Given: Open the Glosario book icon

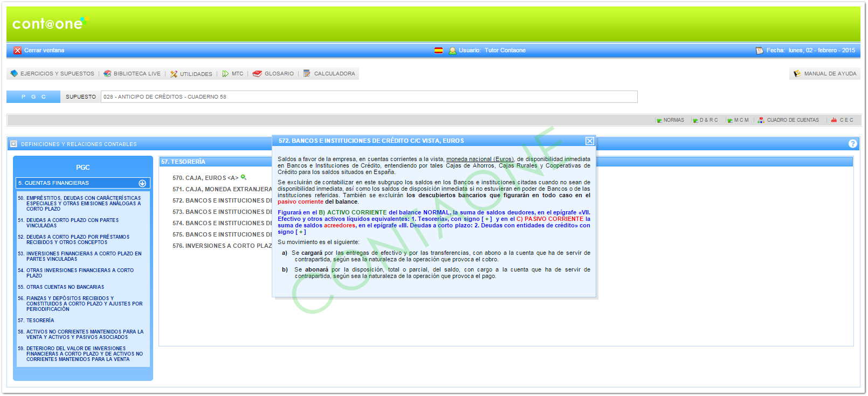Looking at the screenshot, I should coord(258,74).
